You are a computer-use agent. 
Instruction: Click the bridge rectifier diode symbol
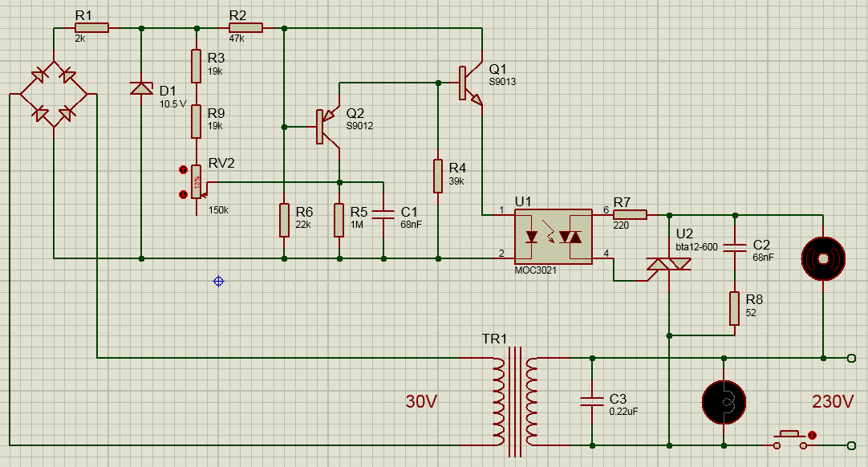[x=53, y=94]
